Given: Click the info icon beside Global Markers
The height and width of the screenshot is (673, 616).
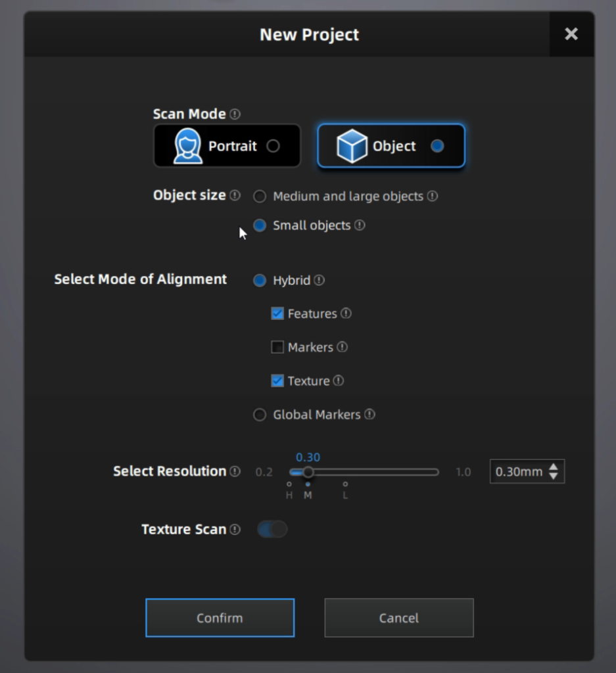Looking at the screenshot, I should click(370, 415).
